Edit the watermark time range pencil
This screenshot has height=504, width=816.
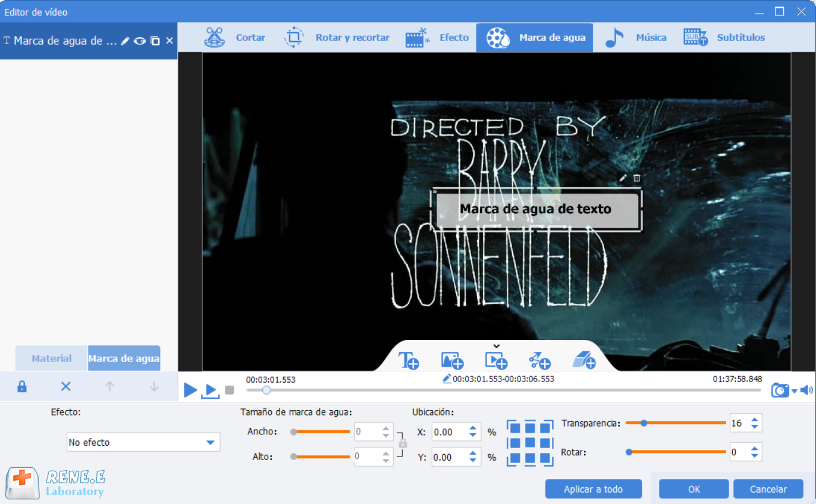(447, 379)
